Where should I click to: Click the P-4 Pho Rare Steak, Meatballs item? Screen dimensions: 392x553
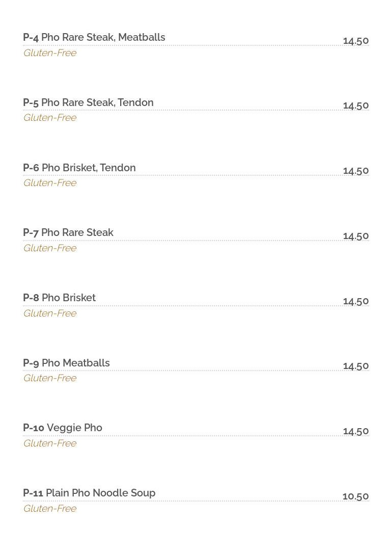tap(94, 38)
